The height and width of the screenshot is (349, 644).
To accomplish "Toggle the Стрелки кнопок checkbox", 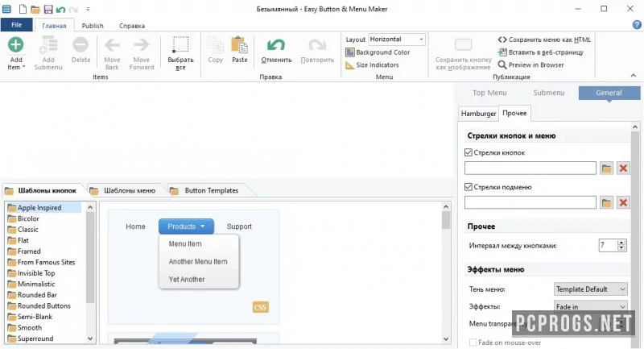I will (469, 152).
